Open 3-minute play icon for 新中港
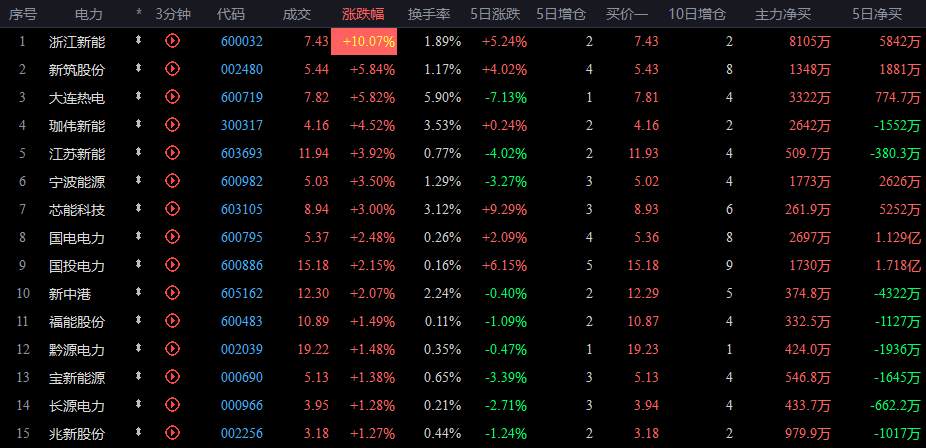 tap(172, 292)
